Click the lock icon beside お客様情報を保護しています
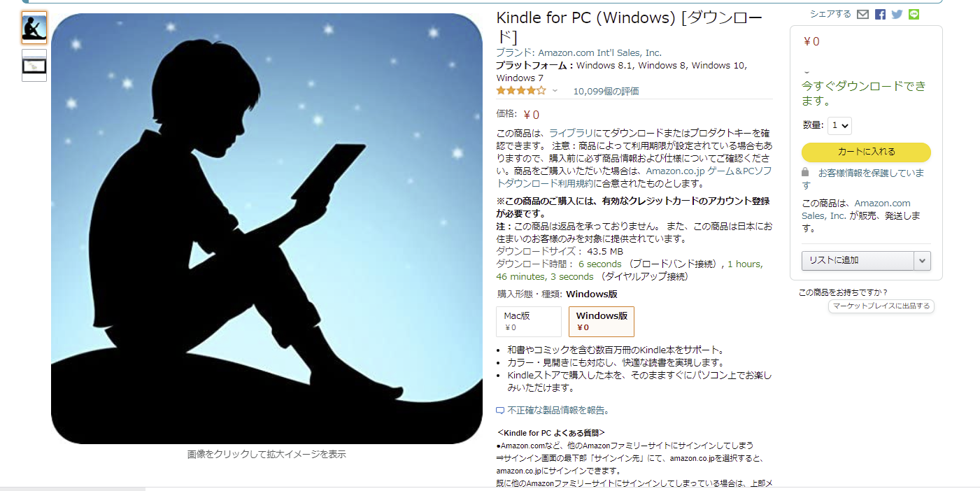 [805, 172]
